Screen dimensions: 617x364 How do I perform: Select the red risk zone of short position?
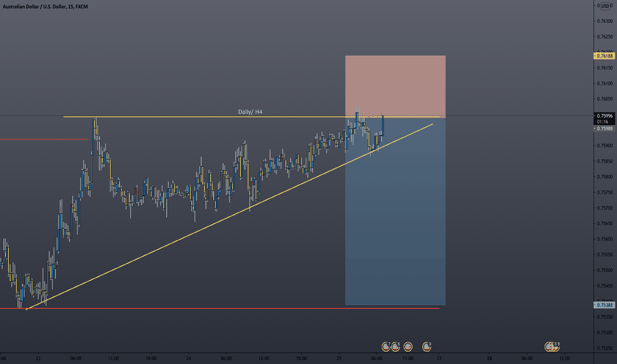click(395, 86)
